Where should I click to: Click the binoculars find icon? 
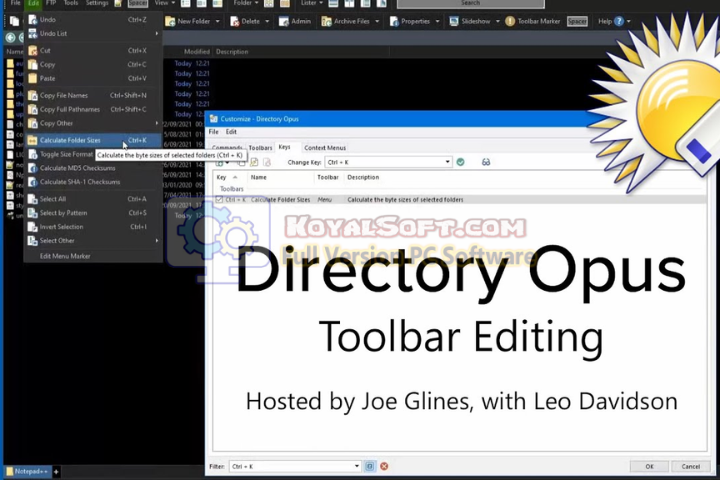click(486, 162)
